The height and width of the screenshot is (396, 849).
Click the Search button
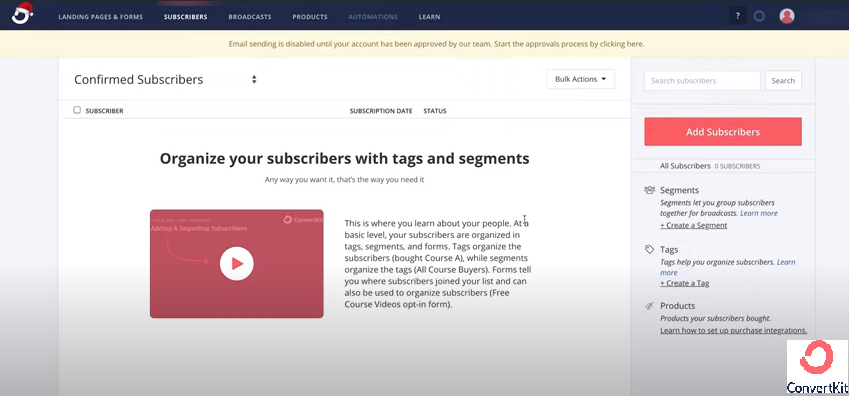pos(783,81)
